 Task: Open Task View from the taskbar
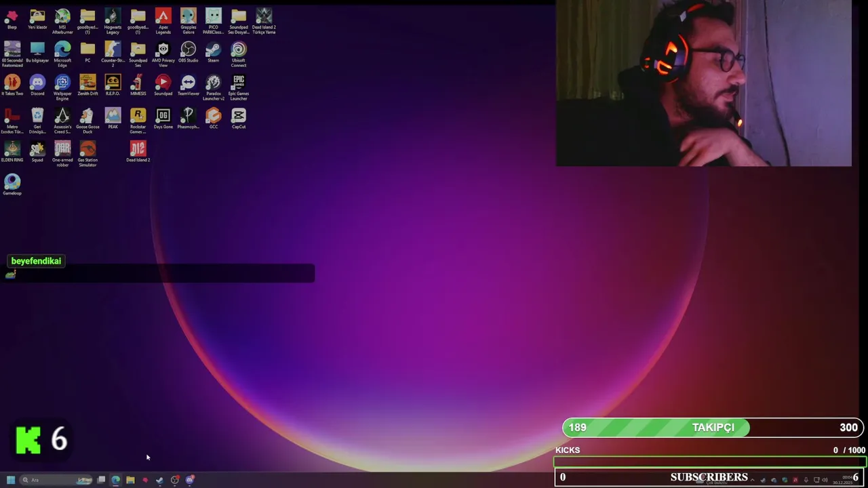tap(101, 480)
